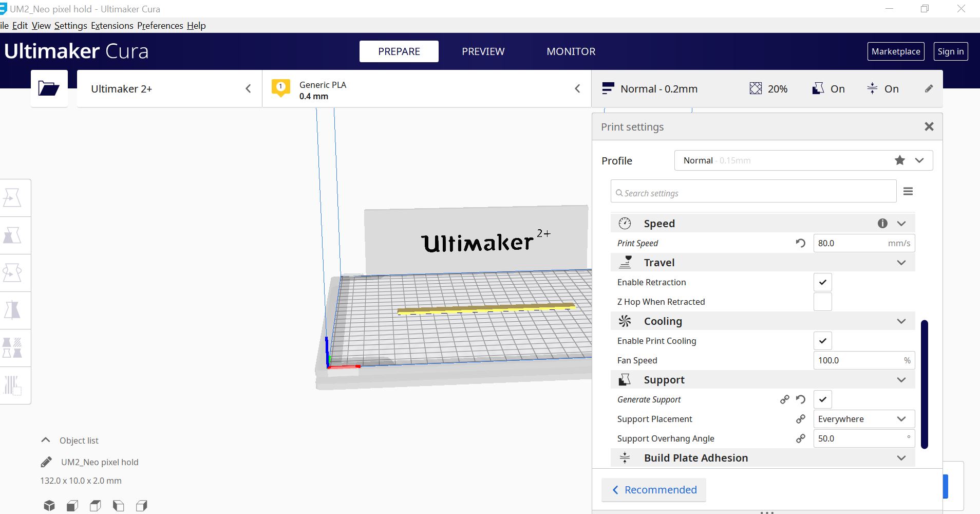Switch to top view cube icon

[96, 506]
